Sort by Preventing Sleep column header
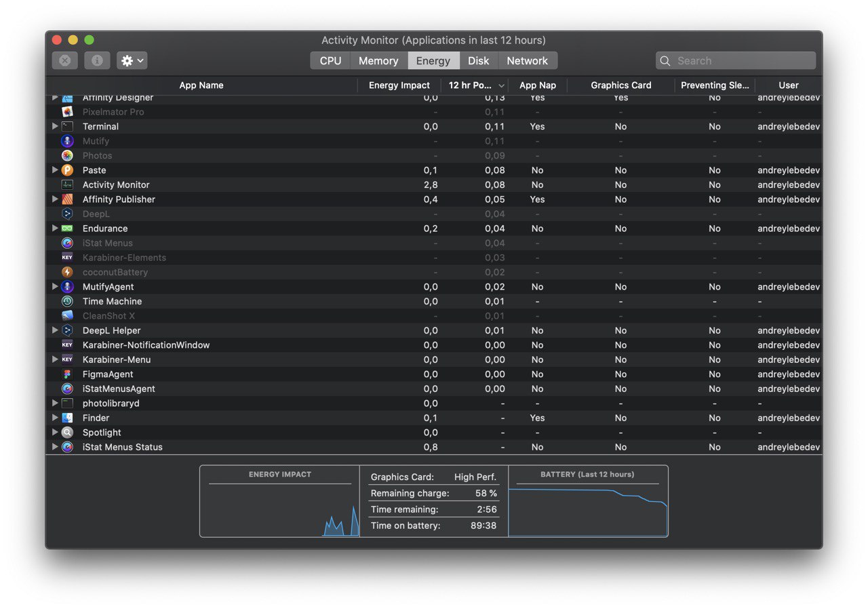868x609 pixels. pyautogui.click(x=715, y=85)
